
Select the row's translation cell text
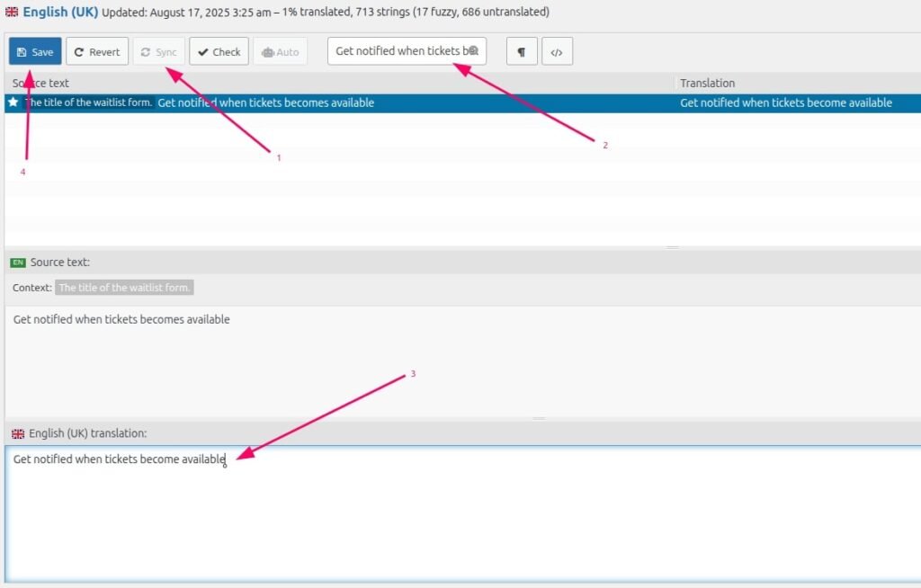pyautogui.click(x=785, y=102)
